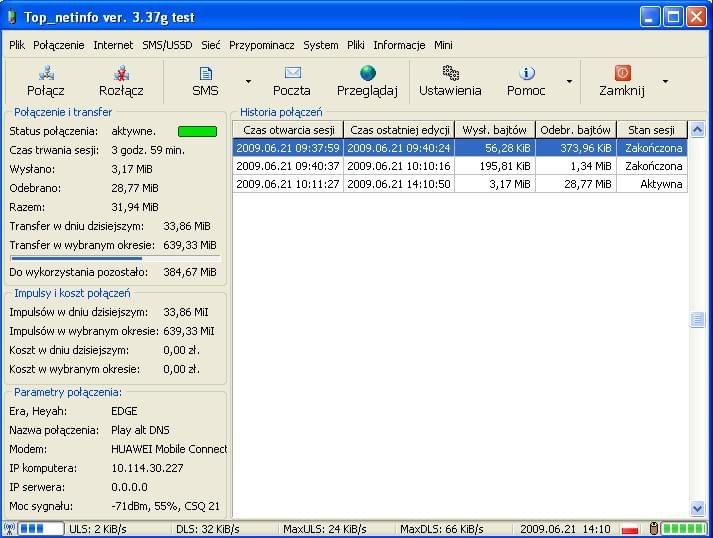Open Poczta mail icon
Image resolution: width=713 pixels, height=538 pixels.
click(x=292, y=73)
